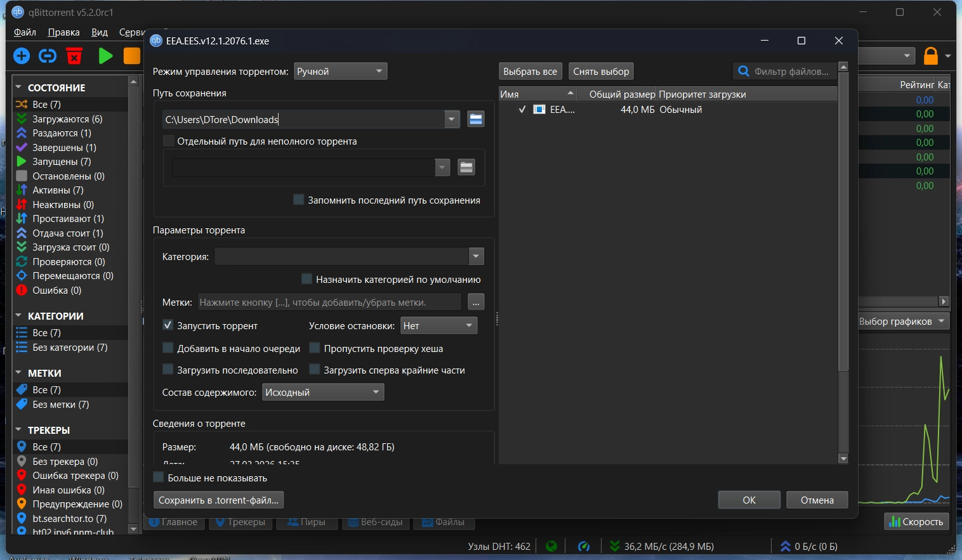Browse for save path with folder icon

coord(476,119)
